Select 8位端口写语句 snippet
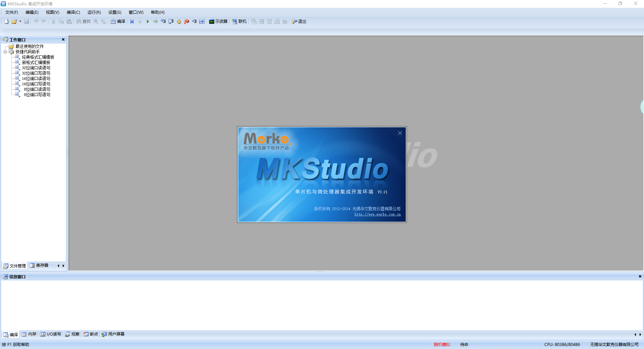Image resolution: width=644 pixels, height=349 pixels. [x=37, y=95]
